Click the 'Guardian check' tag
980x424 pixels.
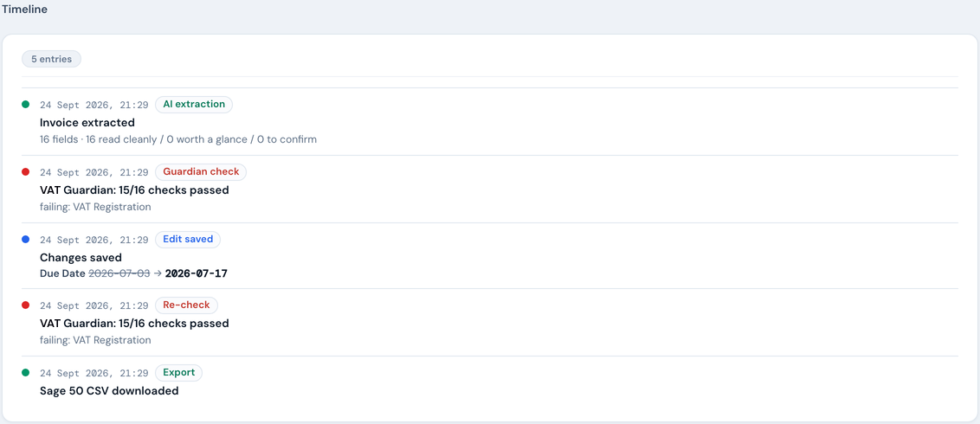click(201, 171)
